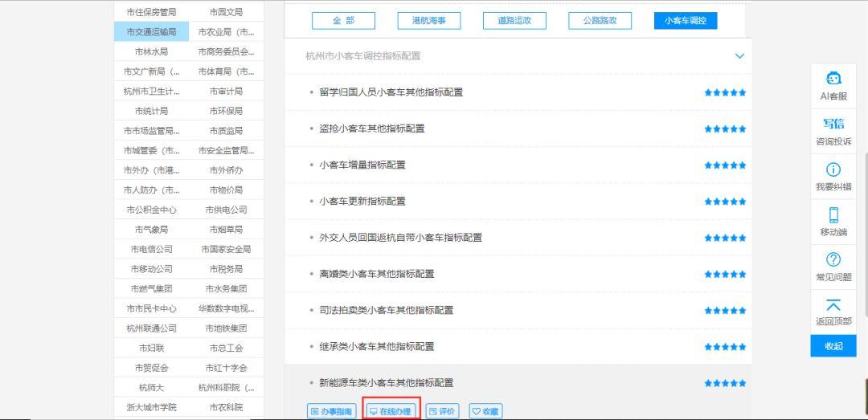Open the 移动端 phone icon
868x420 pixels.
click(833, 215)
